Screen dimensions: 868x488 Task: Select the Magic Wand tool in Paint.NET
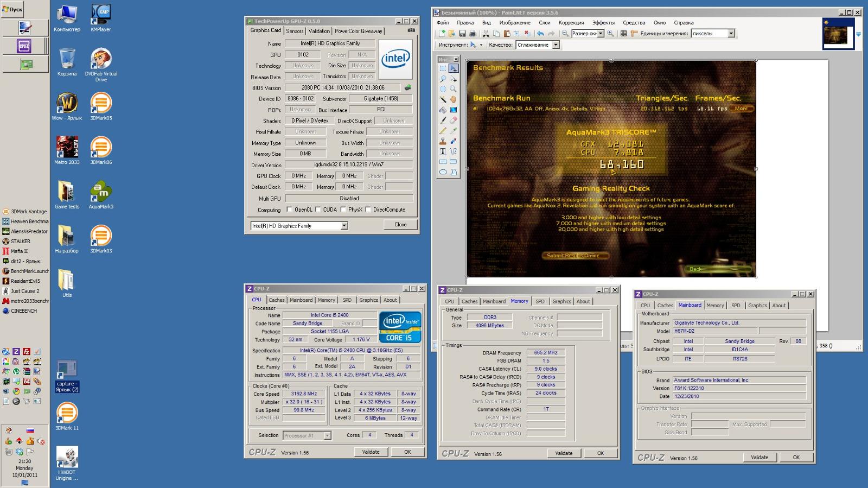click(443, 99)
